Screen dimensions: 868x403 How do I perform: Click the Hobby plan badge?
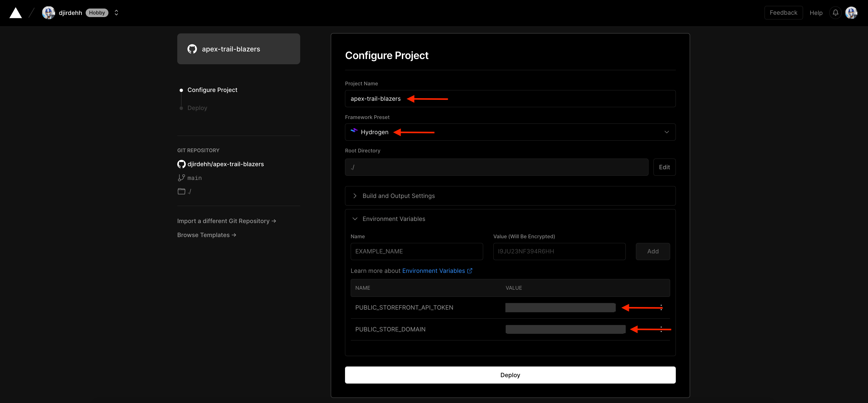click(x=97, y=13)
